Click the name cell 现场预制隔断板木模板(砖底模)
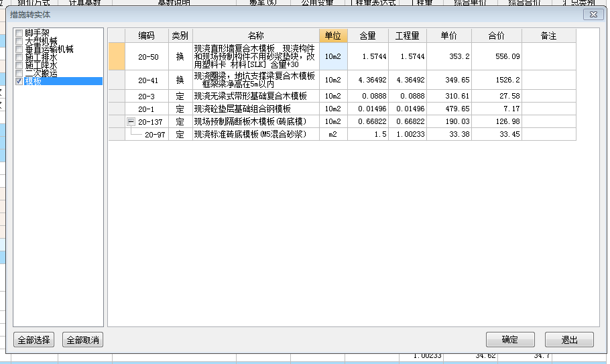610x364 pixels. [255, 122]
